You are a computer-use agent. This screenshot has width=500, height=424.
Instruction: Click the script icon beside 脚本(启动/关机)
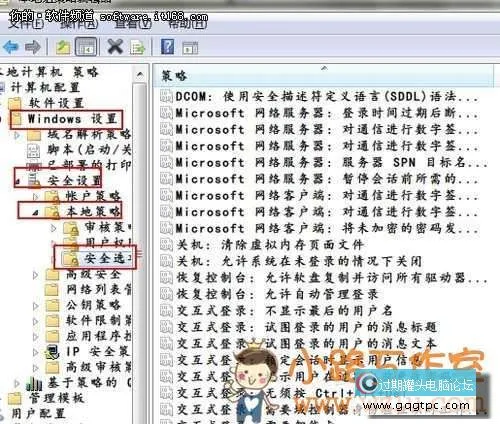pos(33,151)
